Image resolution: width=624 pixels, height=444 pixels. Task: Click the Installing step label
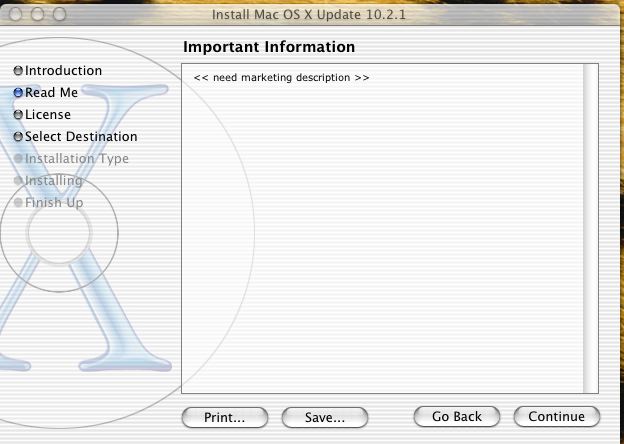(54, 181)
